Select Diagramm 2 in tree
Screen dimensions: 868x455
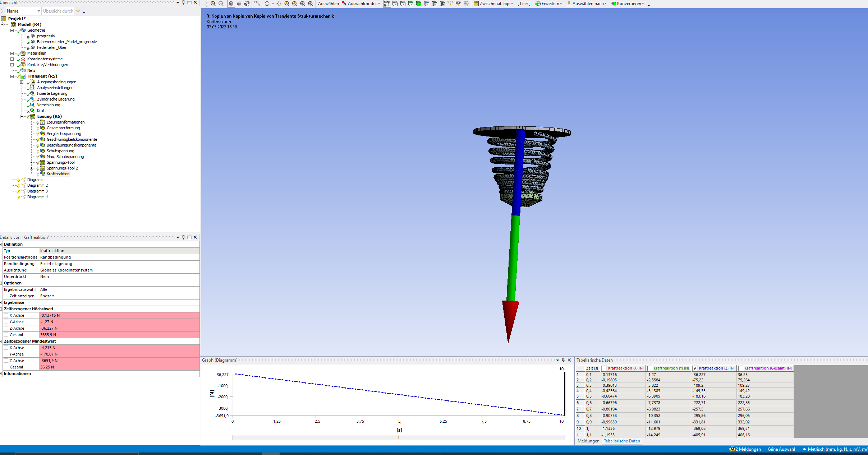click(37, 185)
